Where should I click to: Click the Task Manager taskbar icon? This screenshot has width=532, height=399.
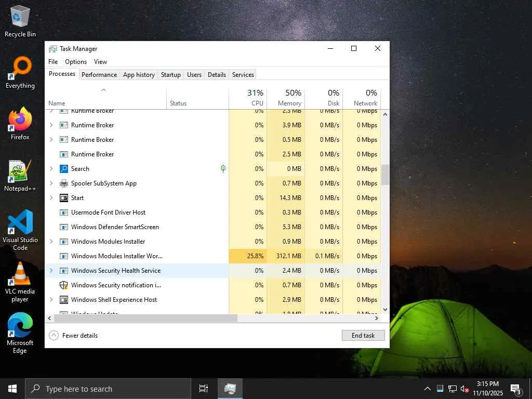[230, 389]
